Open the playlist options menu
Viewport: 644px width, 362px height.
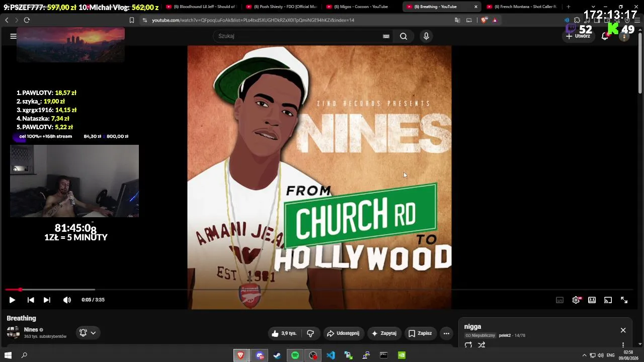[x=623, y=345]
